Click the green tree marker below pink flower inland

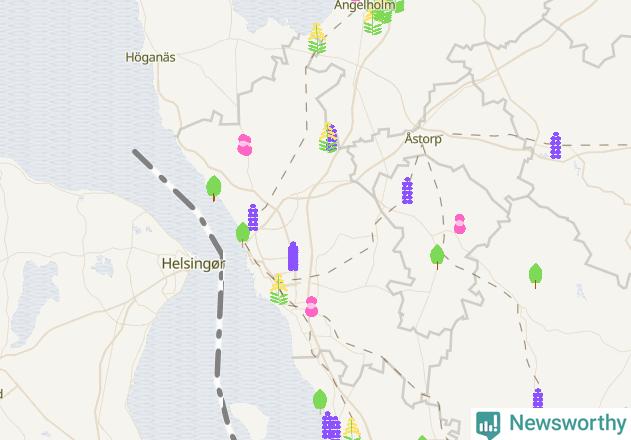[437, 256]
